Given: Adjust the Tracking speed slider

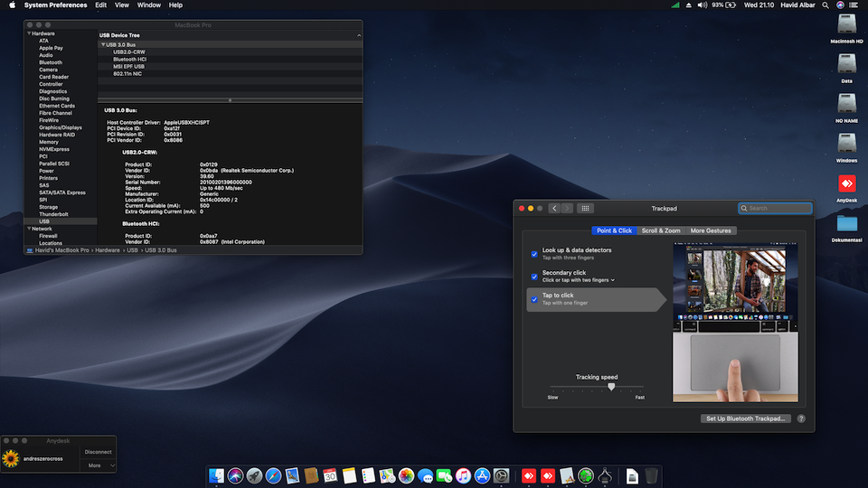Looking at the screenshot, I should click(x=611, y=387).
